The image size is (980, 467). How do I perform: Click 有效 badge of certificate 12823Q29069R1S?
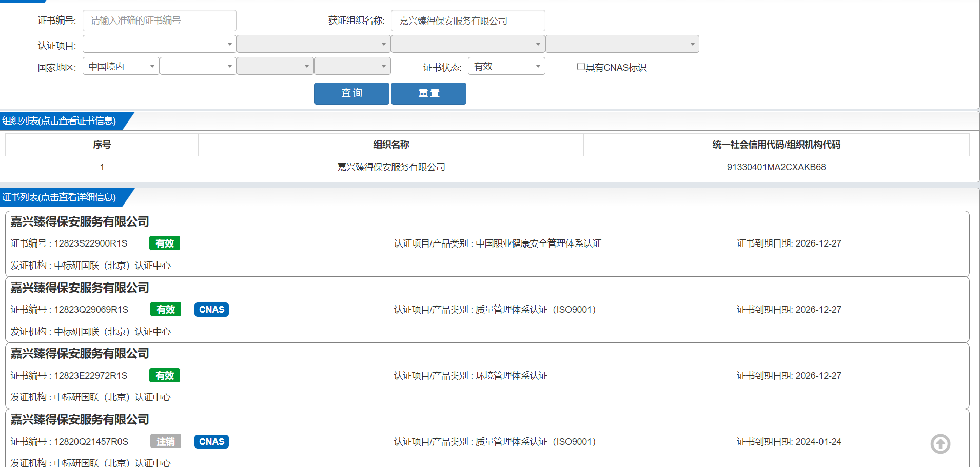tap(166, 310)
